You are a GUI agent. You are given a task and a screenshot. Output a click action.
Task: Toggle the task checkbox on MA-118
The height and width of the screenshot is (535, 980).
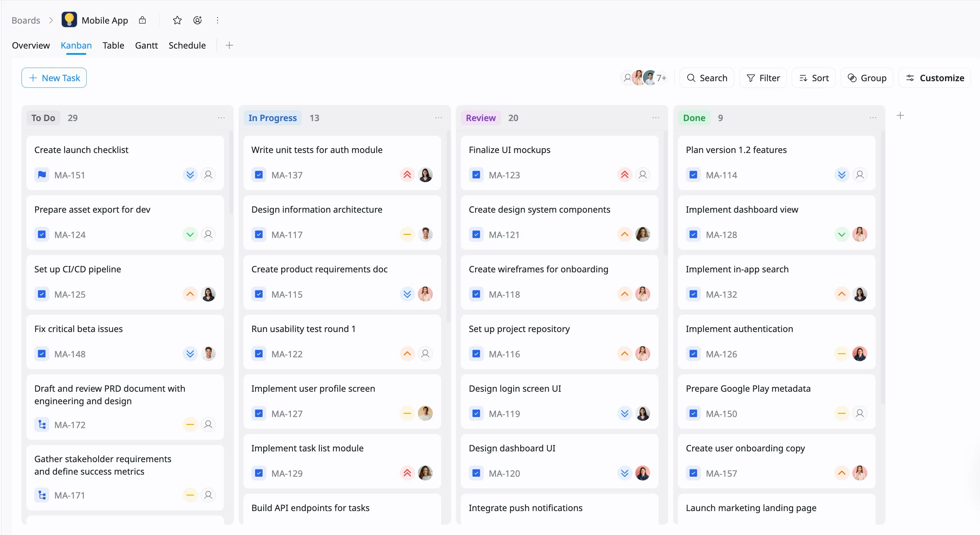(x=476, y=294)
